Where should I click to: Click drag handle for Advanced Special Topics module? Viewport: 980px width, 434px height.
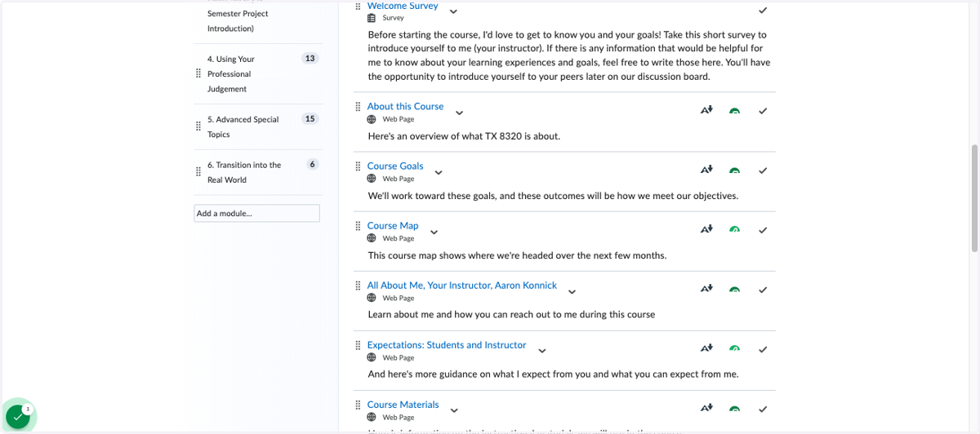[198, 126]
